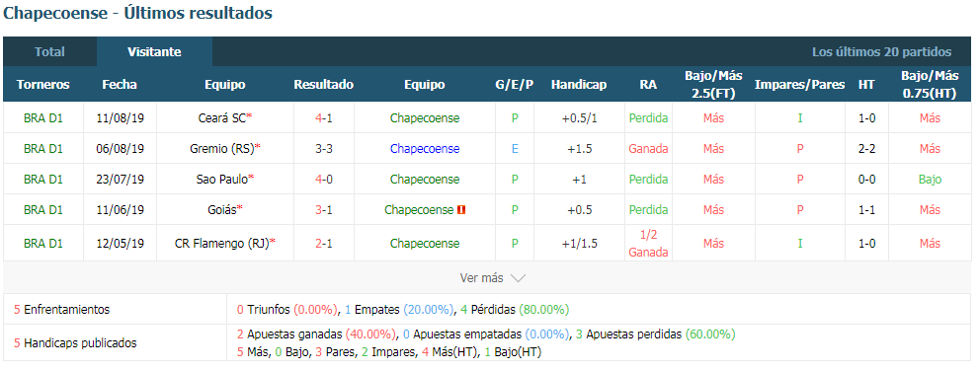Click the red card icon beside Chapecoense

point(462,210)
